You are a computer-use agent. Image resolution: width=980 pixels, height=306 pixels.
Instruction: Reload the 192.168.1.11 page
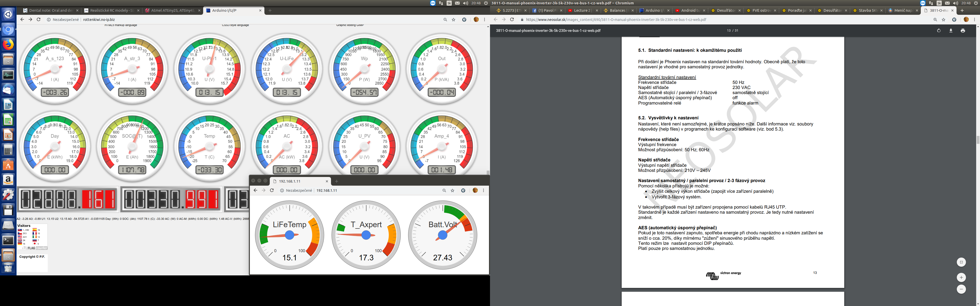272,190
